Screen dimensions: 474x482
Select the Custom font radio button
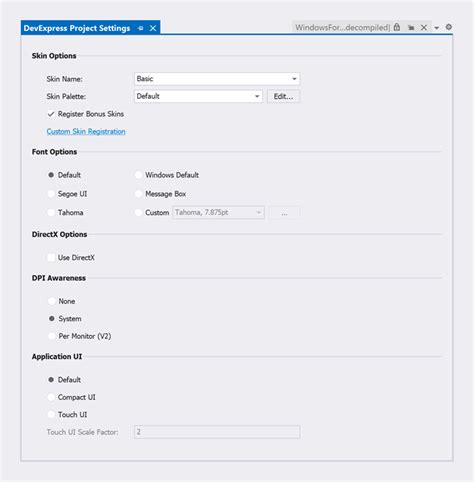(138, 212)
